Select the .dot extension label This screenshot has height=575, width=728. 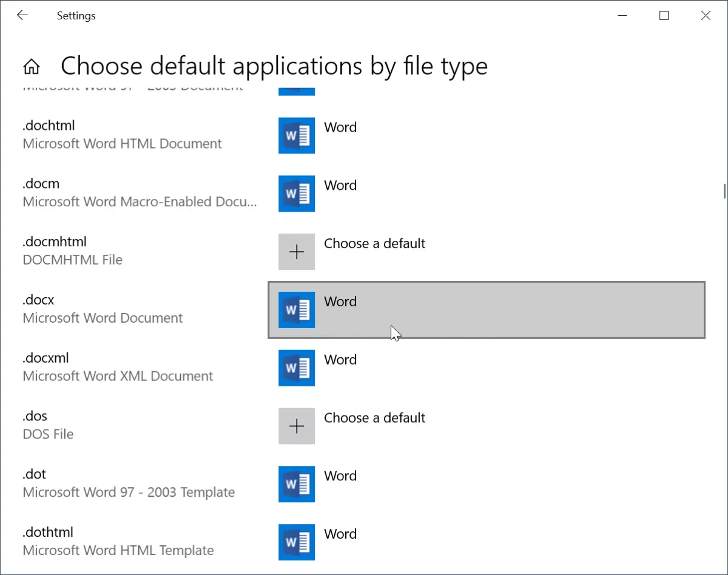[35, 474]
